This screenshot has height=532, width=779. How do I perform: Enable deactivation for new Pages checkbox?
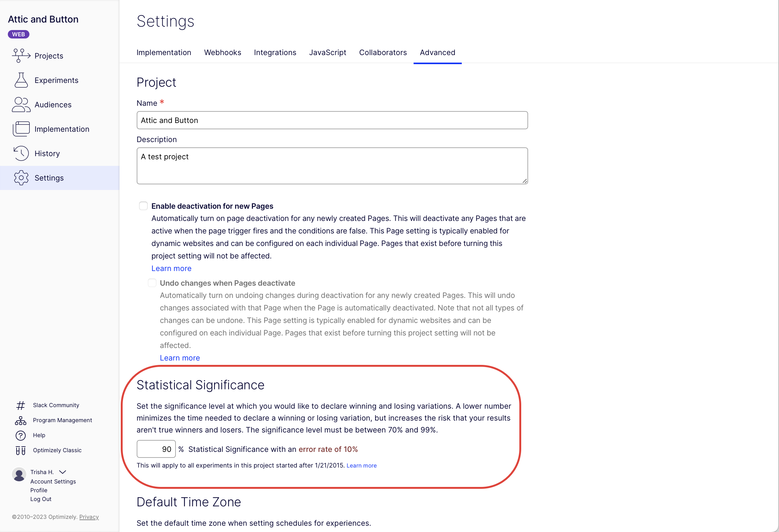[143, 206]
